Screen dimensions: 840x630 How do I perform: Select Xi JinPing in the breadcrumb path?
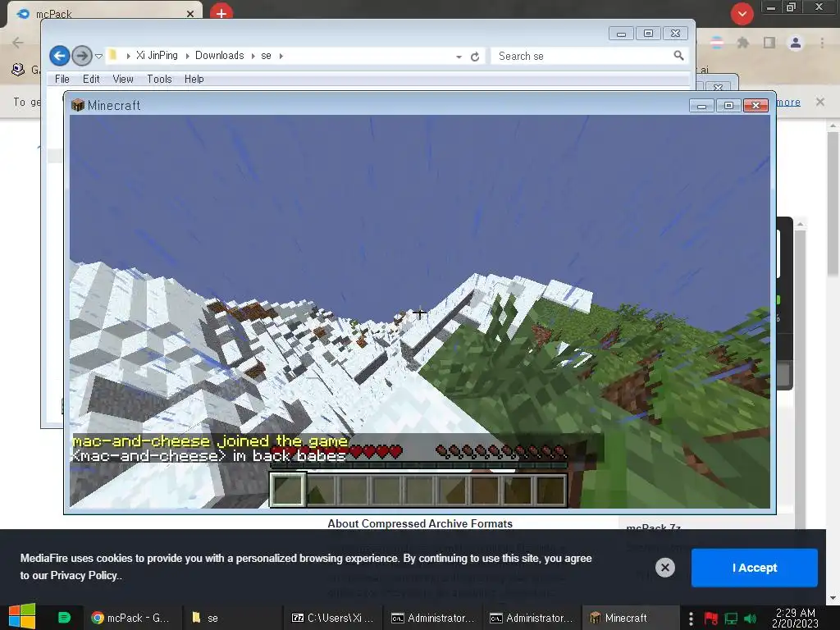click(x=157, y=55)
